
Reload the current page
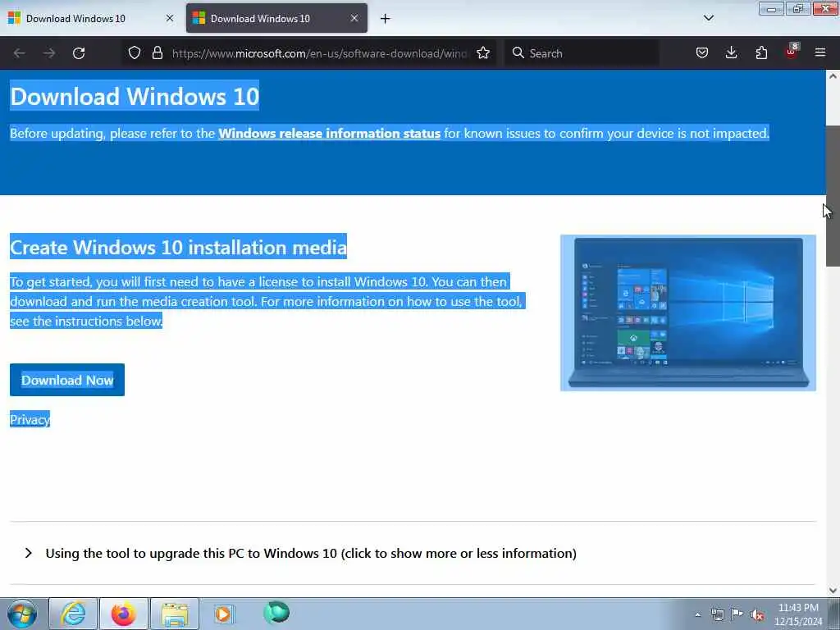point(79,53)
